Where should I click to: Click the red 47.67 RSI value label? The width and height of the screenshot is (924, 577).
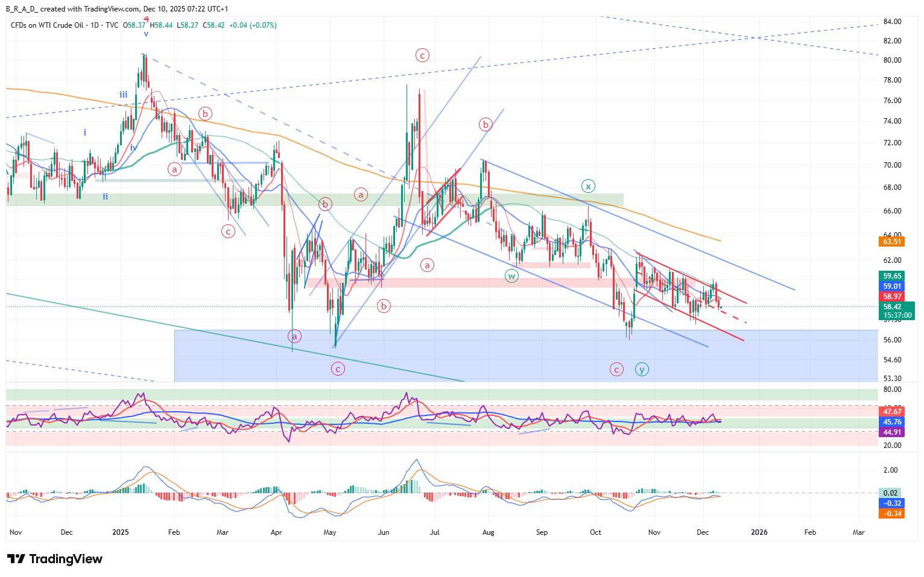click(892, 412)
